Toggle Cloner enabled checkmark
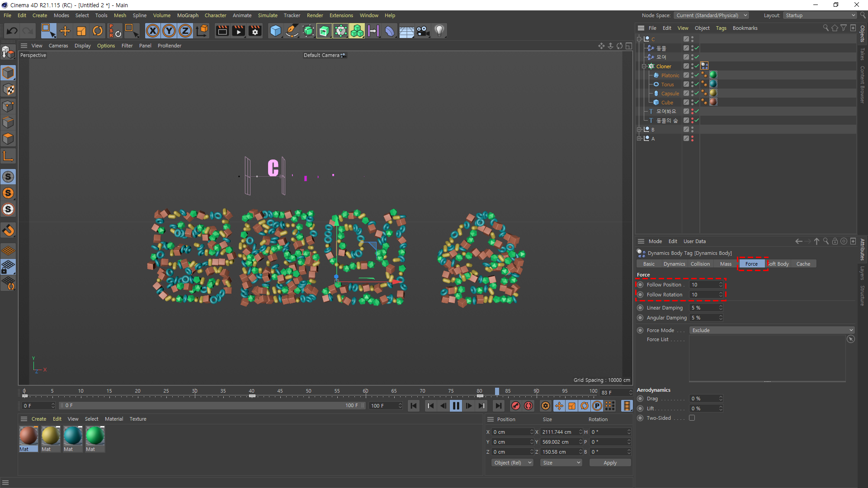868x488 pixels. 697,66
